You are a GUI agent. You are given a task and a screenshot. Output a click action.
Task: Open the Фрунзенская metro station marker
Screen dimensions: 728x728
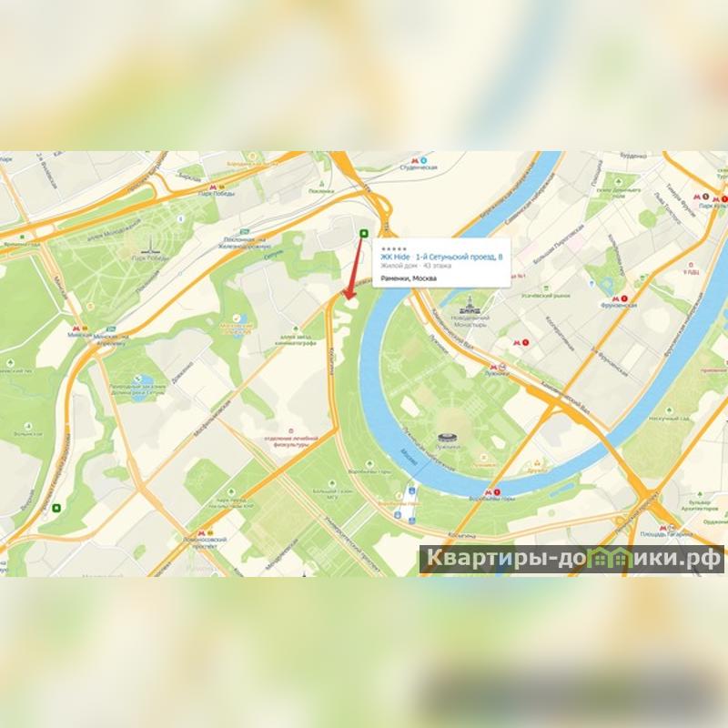pos(616,299)
